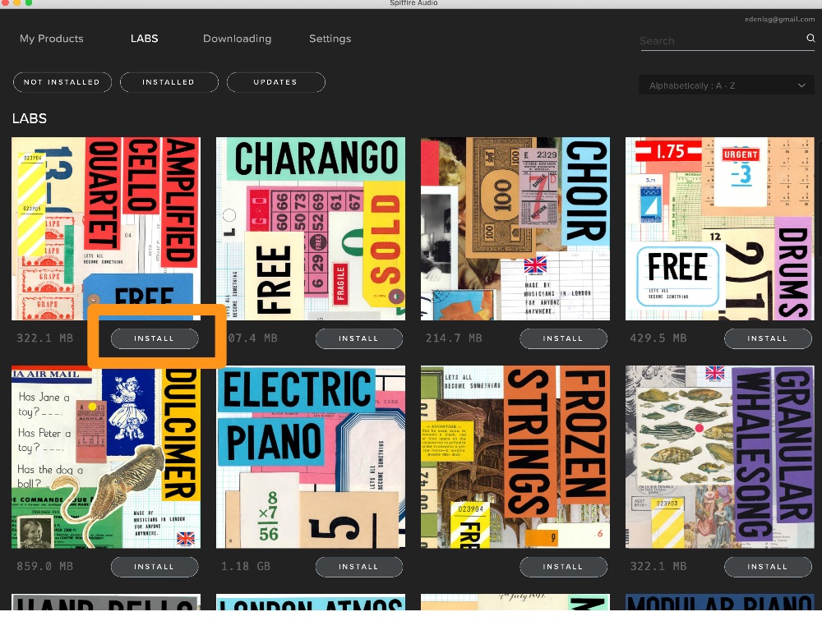Install the Amplified Cello Quartet library
This screenshot has height=644, width=822.
pyautogui.click(x=155, y=338)
